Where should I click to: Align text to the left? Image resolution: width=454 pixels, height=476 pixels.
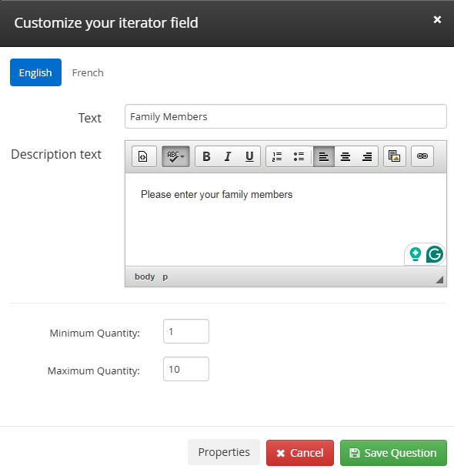[324, 156]
